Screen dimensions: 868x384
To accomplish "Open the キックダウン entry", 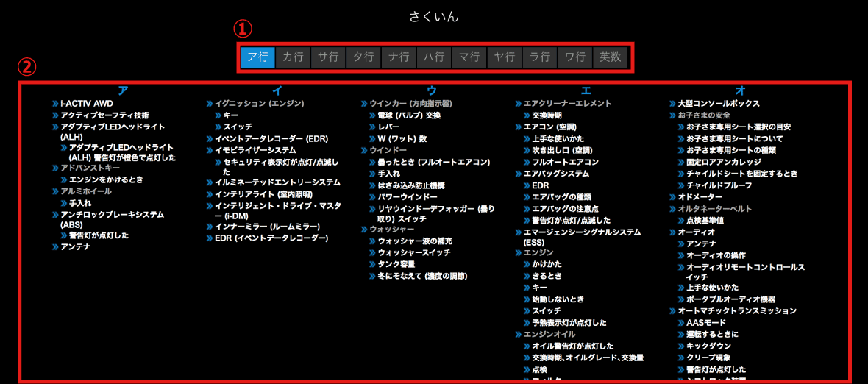I will pyautogui.click(x=708, y=346).
